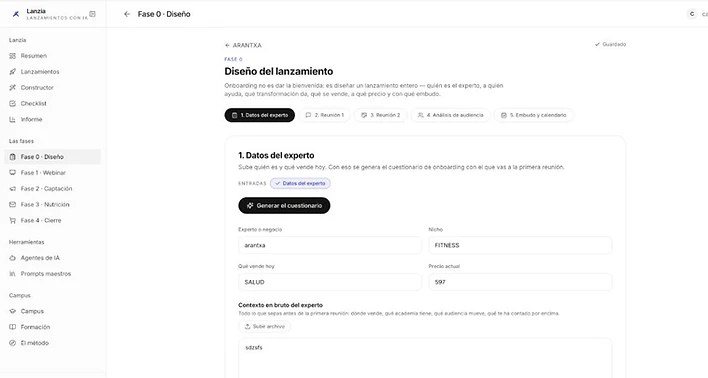Open Lanzamientos in the sidebar
The width and height of the screenshot is (708, 378).
pos(52,72)
